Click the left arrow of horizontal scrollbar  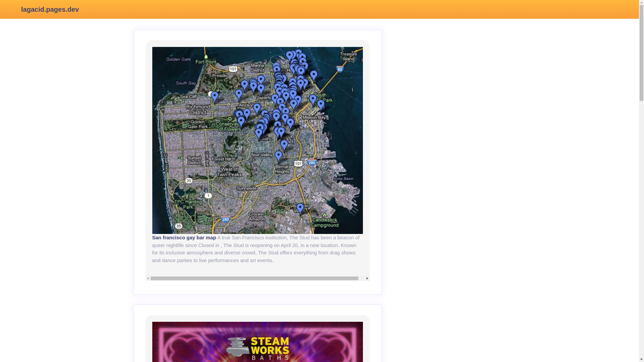pyautogui.click(x=148, y=278)
